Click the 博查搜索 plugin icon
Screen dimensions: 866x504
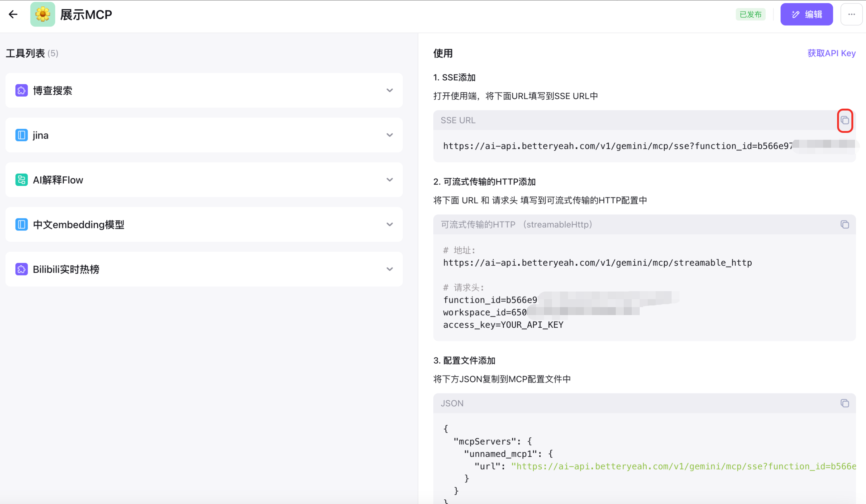click(x=21, y=91)
